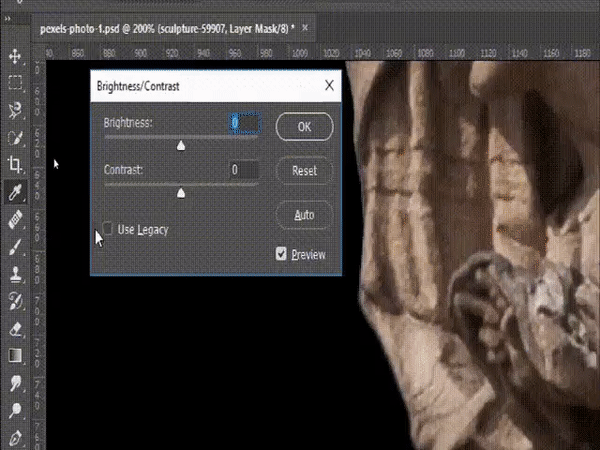
Task: Select the Brush tool
Action: pos(15,246)
